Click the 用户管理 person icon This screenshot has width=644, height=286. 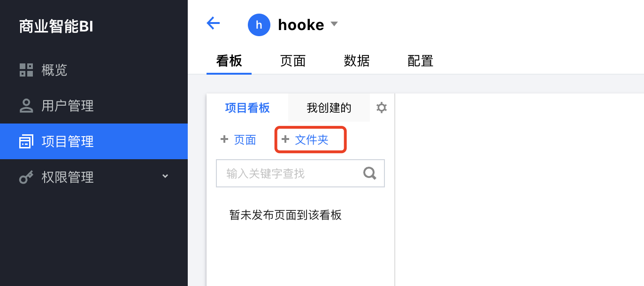(26, 106)
